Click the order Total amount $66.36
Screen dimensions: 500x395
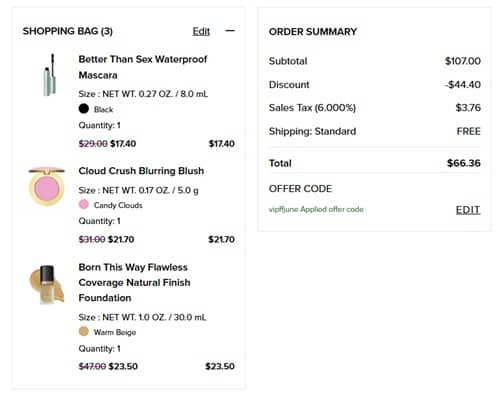click(x=464, y=163)
